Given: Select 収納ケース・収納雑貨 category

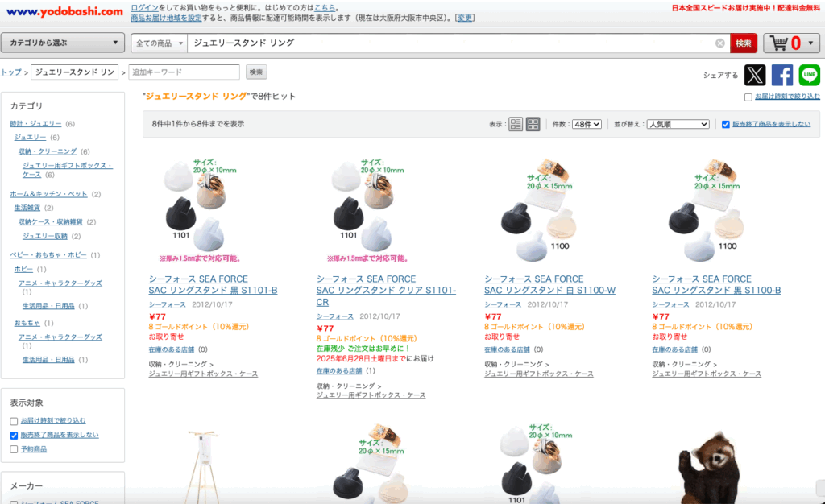Looking at the screenshot, I should click(51, 222).
